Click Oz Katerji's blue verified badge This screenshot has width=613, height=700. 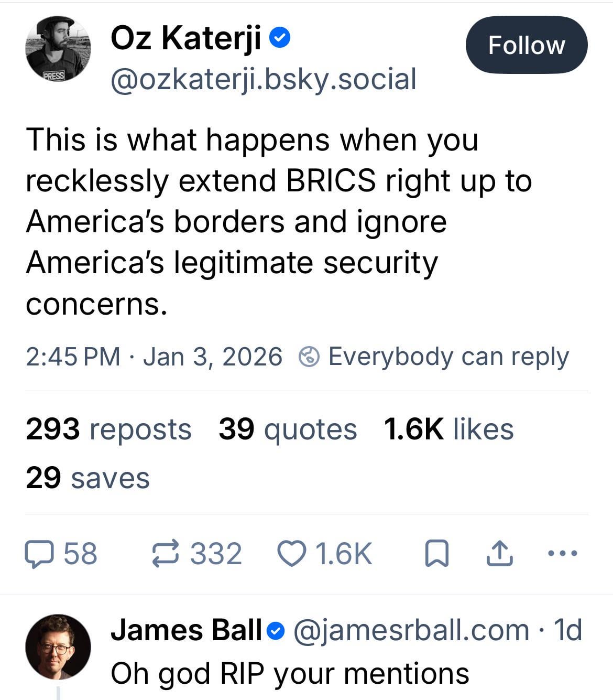click(x=280, y=38)
